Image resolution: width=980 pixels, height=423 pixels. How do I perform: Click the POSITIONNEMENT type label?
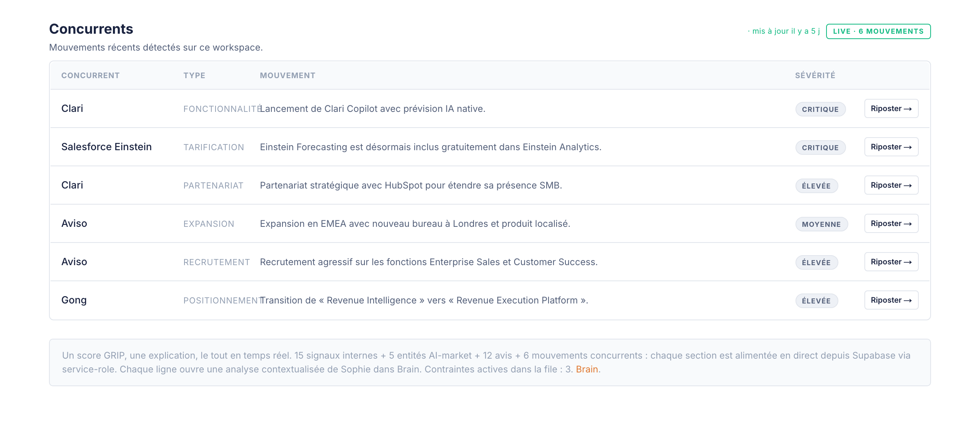click(x=223, y=300)
